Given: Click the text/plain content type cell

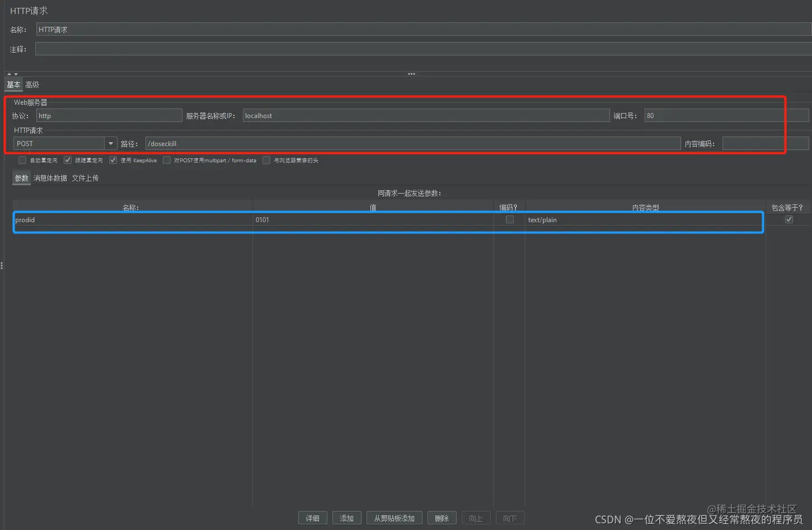Looking at the screenshot, I should click(x=645, y=220).
